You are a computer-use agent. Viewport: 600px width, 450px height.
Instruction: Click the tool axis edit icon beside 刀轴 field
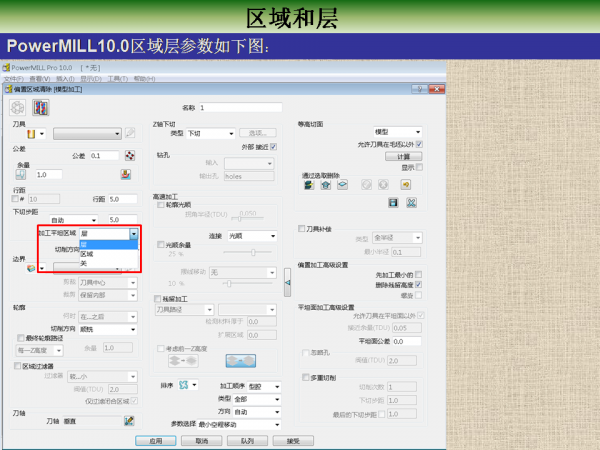[129, 421]
